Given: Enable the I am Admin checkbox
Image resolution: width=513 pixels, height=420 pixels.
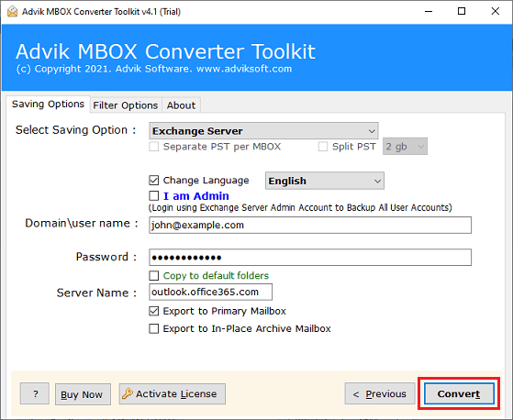Looking at the screenshot, I should tap(154, 195).
